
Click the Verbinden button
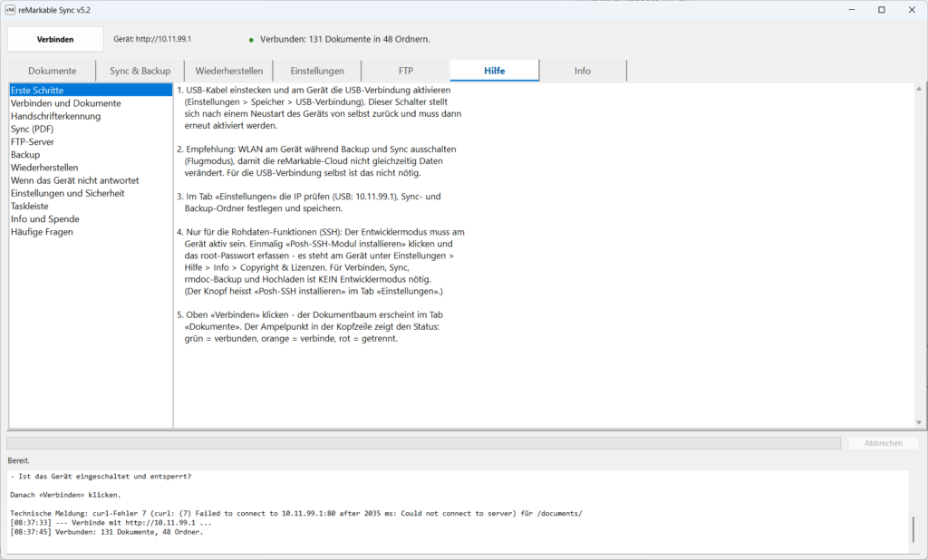55,39
